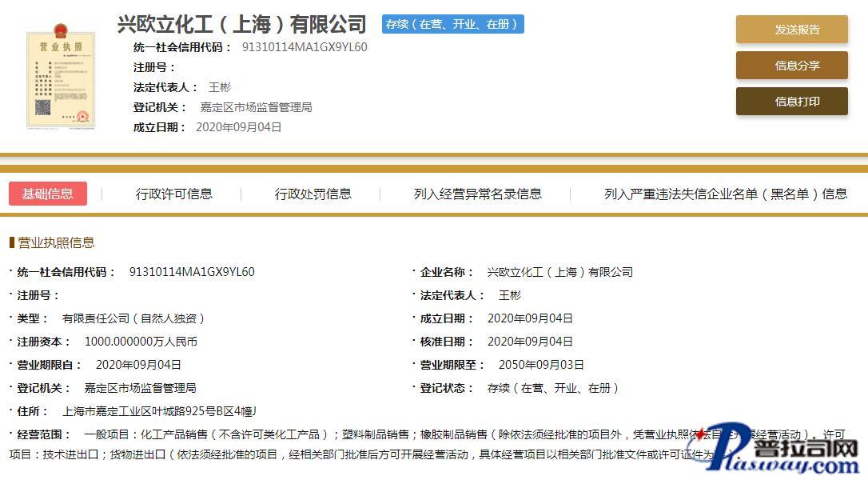Click the 存续（在营、开业、在册） status badge
The image size is (868, 484).
pos(452,24)
